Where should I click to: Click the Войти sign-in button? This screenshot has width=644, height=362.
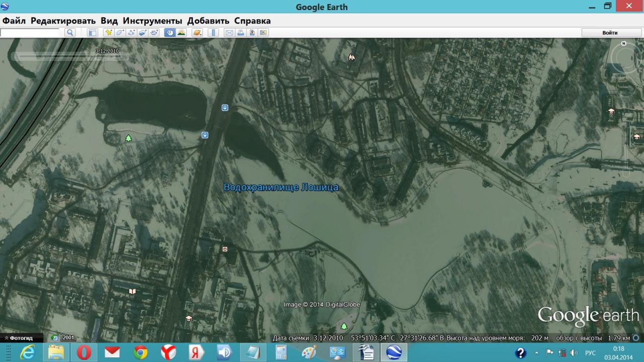click(x=610, y=33)
